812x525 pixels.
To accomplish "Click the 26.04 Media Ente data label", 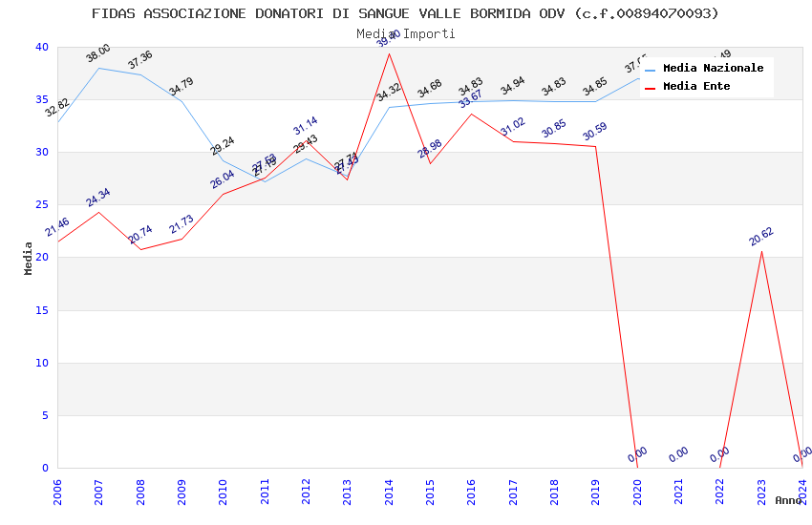I will tap(223, 179).
